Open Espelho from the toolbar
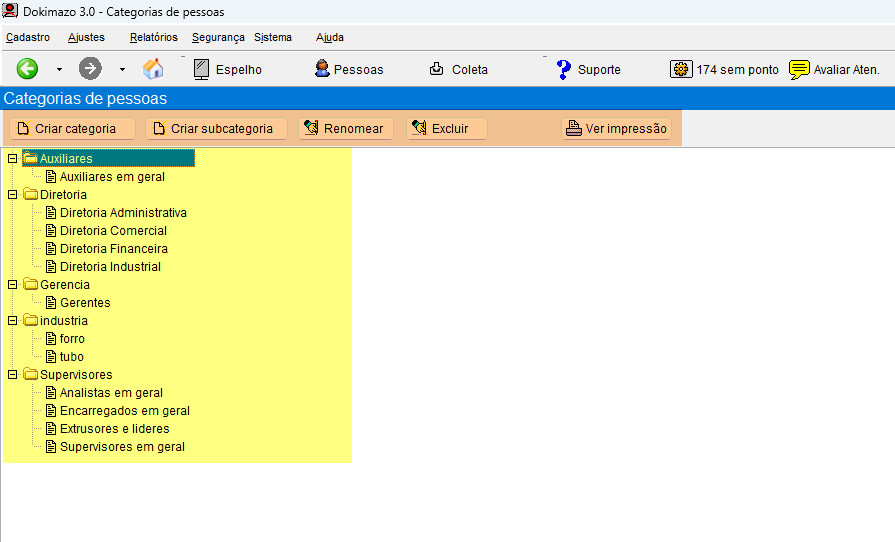This screenshot has height=542, width=895. (x=227, y=70)
